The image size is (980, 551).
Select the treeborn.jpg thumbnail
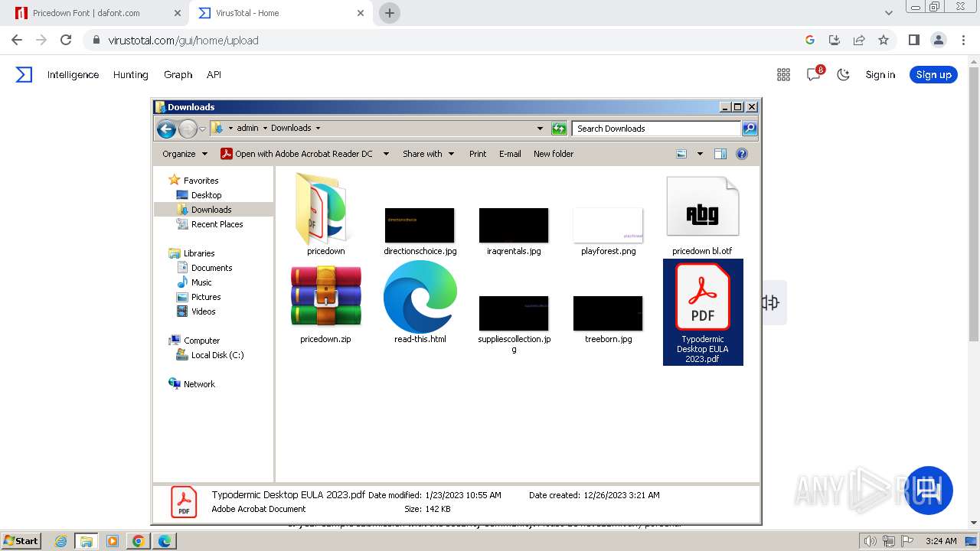coord(608,313)
